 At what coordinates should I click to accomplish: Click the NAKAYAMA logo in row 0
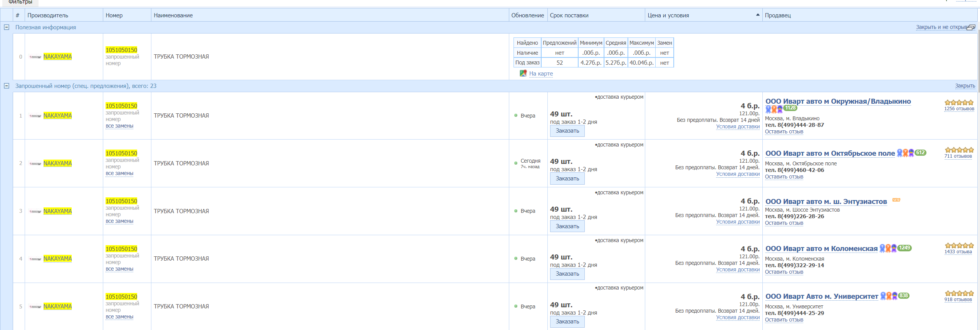click(x=35, y=57)
